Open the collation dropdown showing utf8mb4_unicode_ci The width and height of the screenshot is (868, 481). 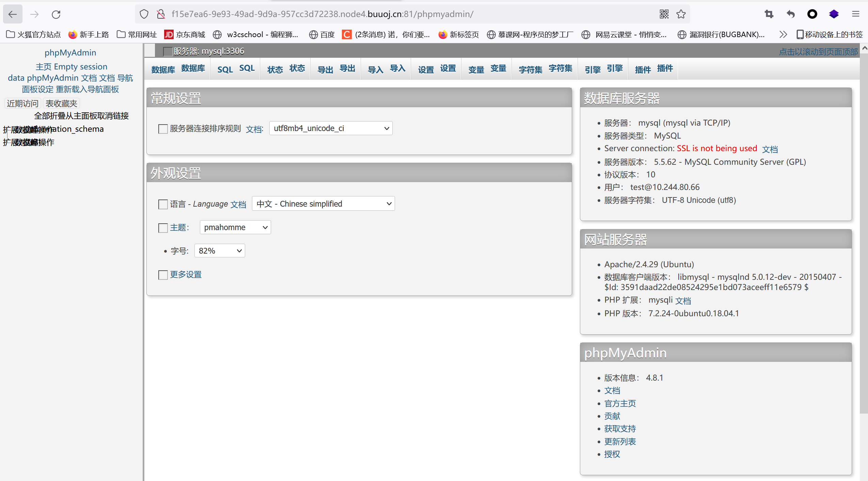(x=330, y=128)
